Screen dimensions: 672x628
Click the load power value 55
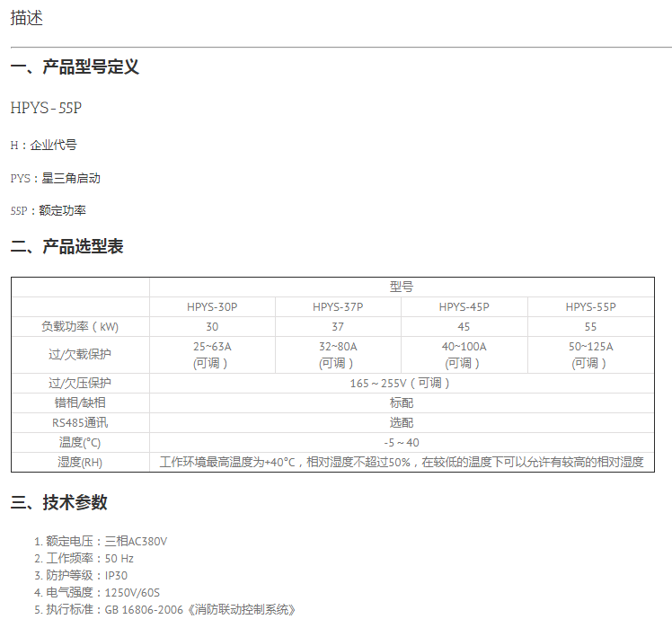pos(590,327)
